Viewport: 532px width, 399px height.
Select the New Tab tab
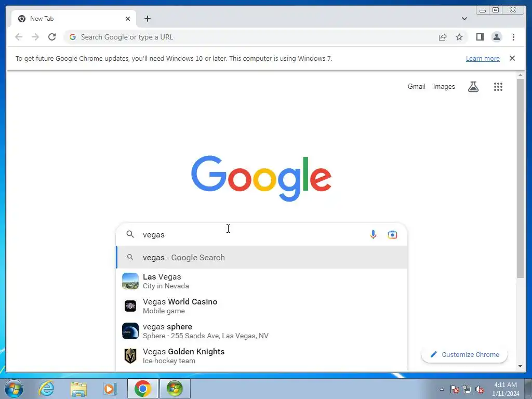[x=74, y=19]
